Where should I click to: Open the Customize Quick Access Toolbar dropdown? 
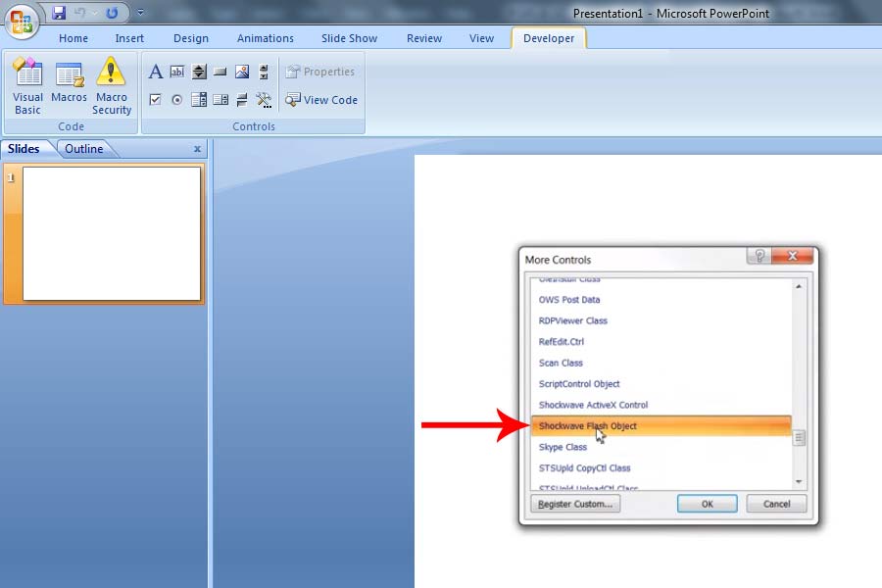[x=140, y=12]
